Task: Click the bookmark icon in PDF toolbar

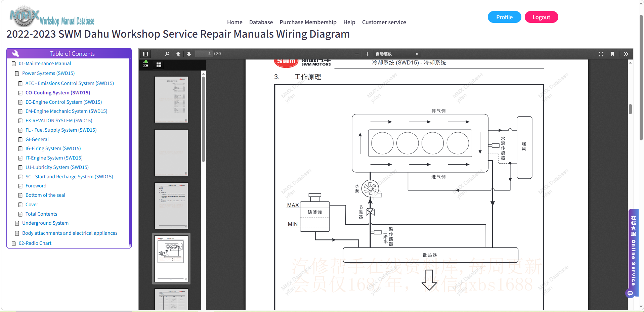Action: 612,54
